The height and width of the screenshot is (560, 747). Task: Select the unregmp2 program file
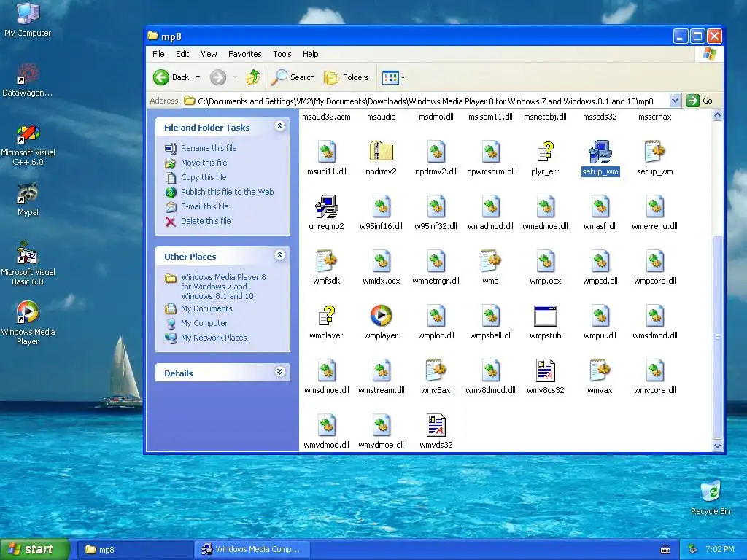326,213
